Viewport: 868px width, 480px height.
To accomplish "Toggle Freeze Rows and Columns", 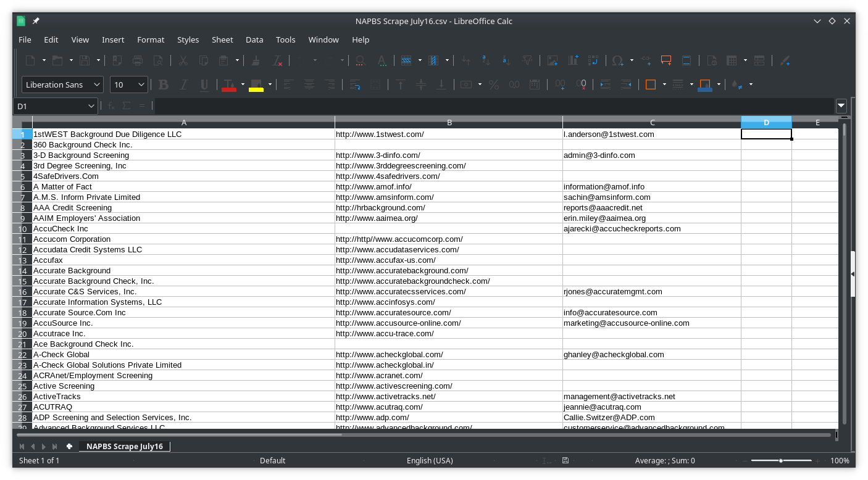I will [x=732, y=60].
